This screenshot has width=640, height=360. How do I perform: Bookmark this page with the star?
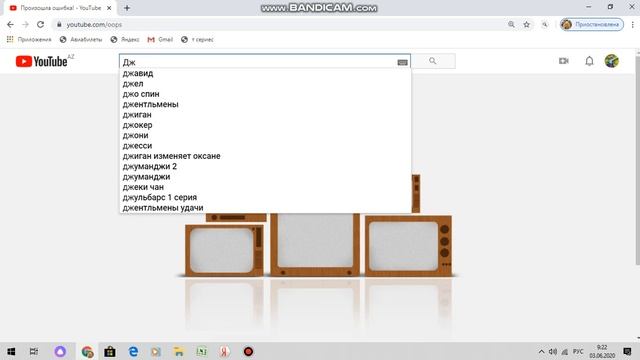(x=527, y=24)
